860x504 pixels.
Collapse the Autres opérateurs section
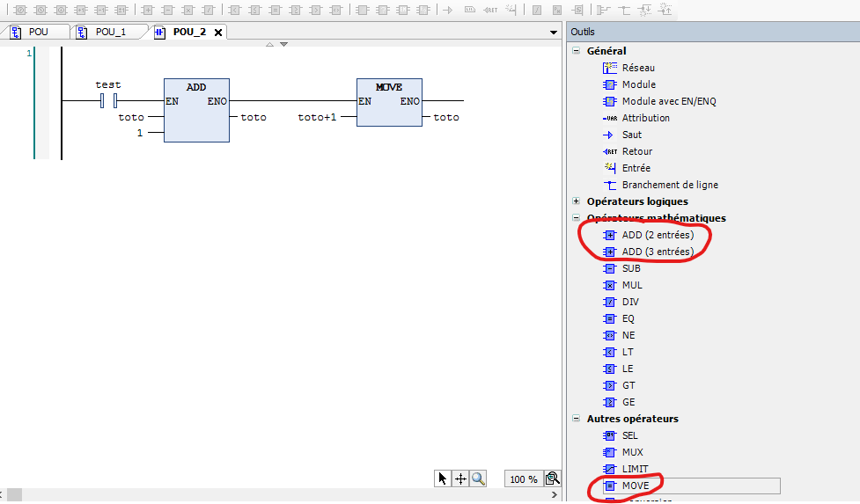point(577,419)
